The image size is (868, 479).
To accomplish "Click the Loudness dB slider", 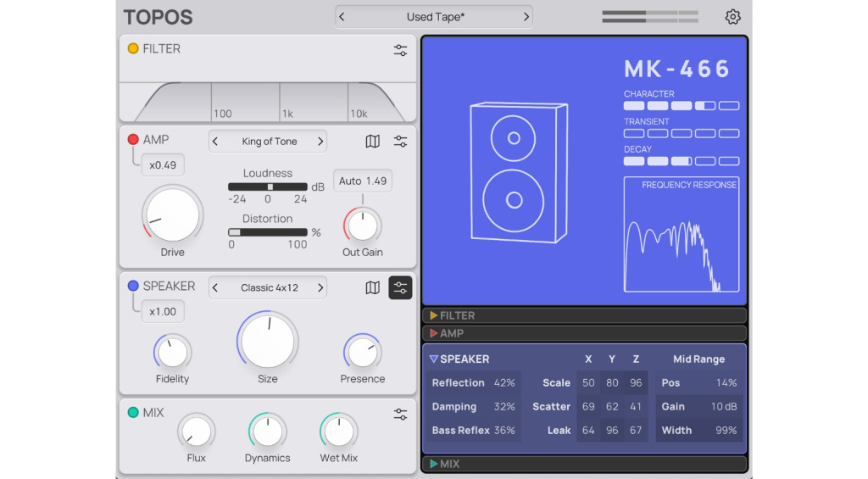I will tap(268, 187).
